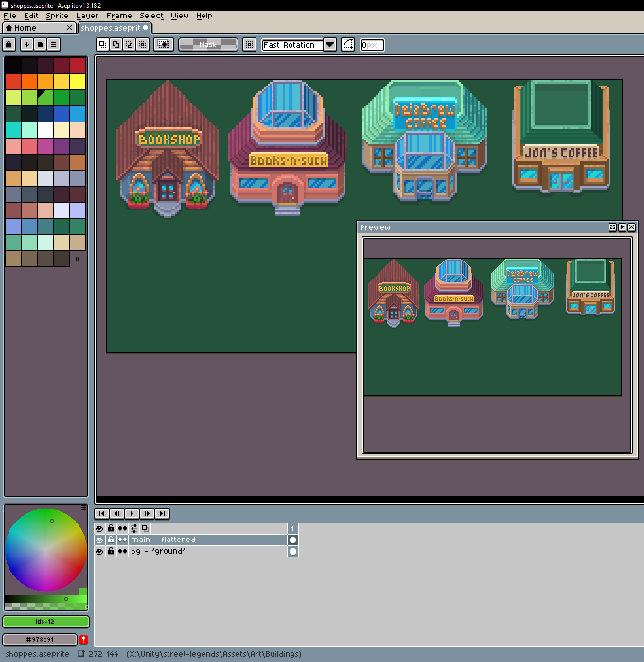Screen dimensions: 644x662
Task: Toggle visibility of the bg - 'ground' layer
Action: 99,551
